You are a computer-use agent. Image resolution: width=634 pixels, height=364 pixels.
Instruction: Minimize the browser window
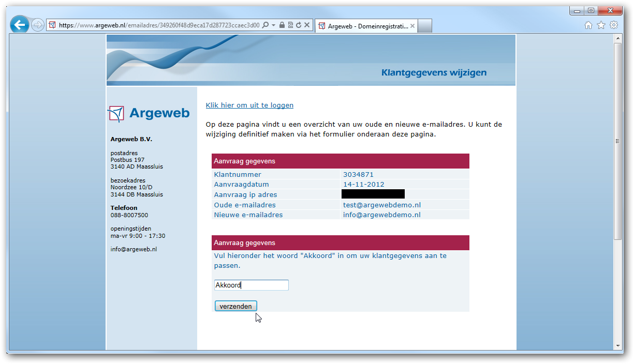(577, 10)
